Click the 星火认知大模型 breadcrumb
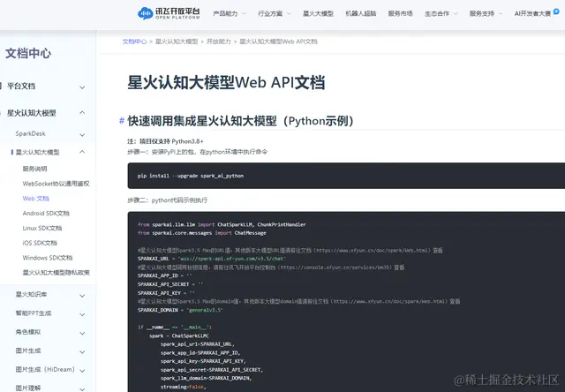Screen dimensions: 565x392 (x=177, y=41)
